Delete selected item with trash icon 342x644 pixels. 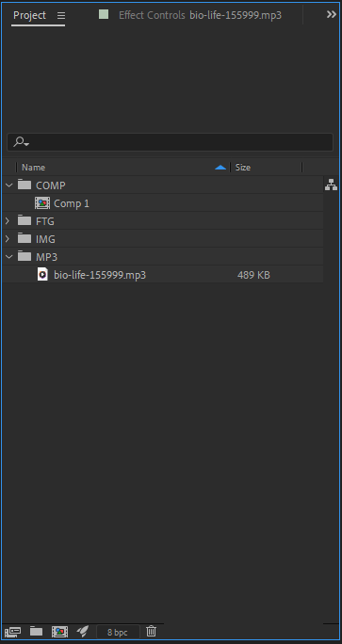click(x=151, y=631)
